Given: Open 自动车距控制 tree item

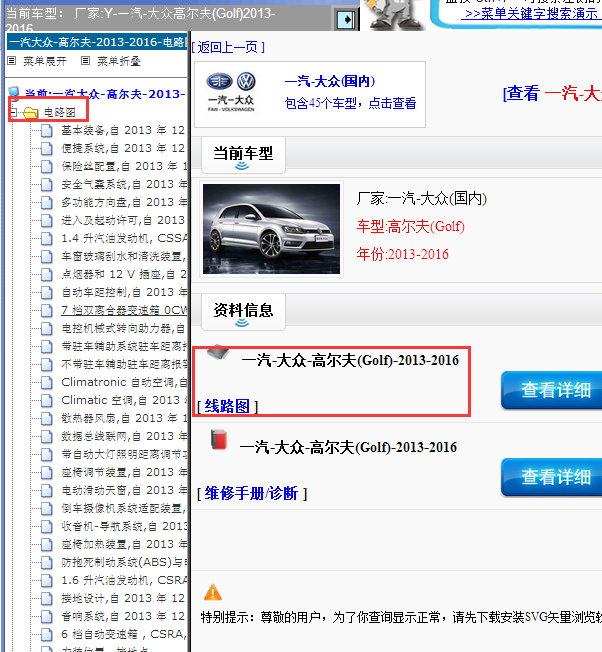Looking at the screenshot, I should (x=124, y=292).
